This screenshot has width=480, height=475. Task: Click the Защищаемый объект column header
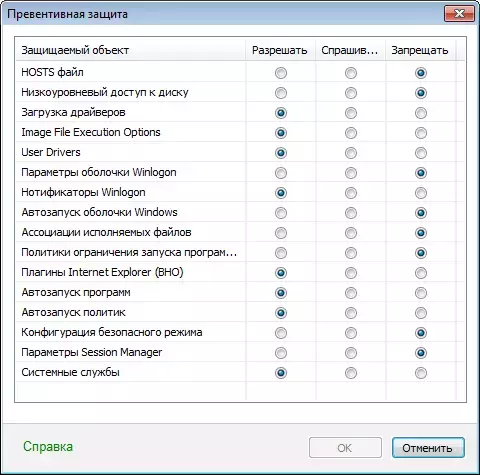coord(131,50)
